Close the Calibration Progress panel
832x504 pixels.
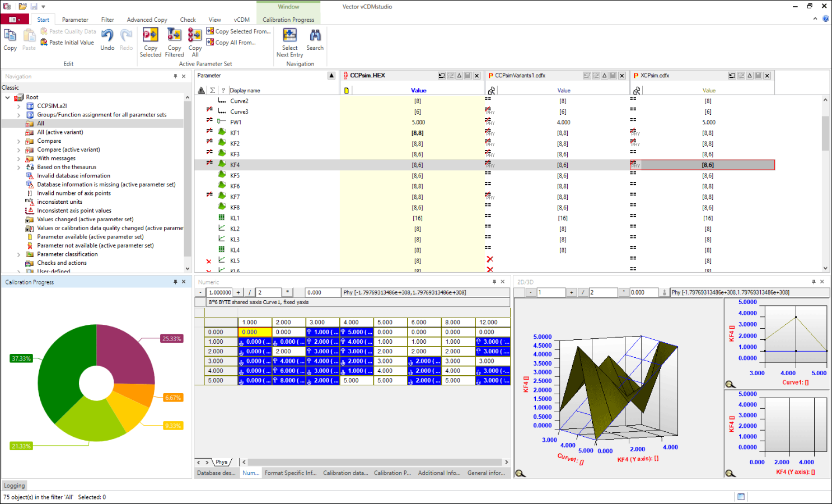[x=184, y=282]
